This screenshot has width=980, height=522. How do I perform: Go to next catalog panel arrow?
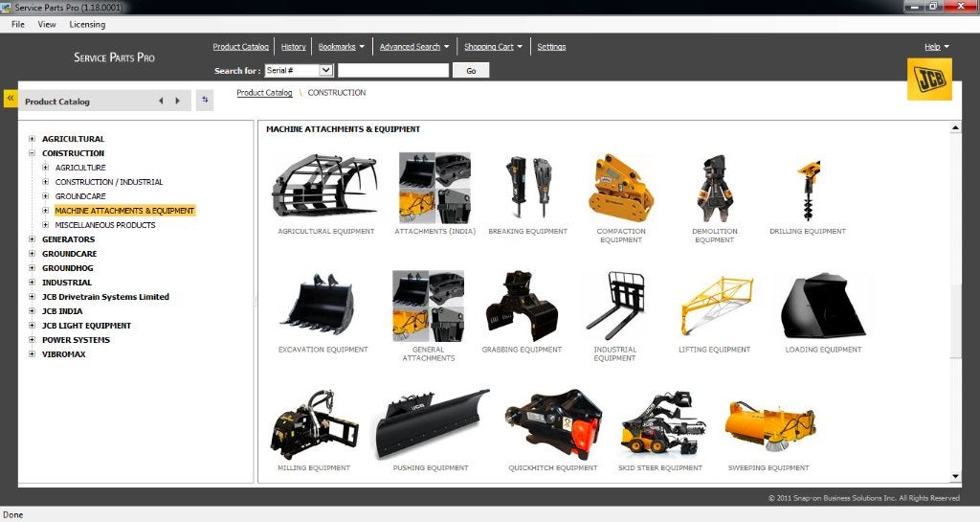pos(177,102)
